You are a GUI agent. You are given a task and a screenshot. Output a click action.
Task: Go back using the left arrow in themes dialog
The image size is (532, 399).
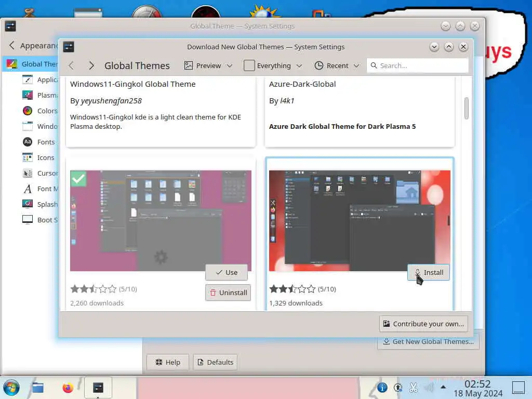click(71, 65)
